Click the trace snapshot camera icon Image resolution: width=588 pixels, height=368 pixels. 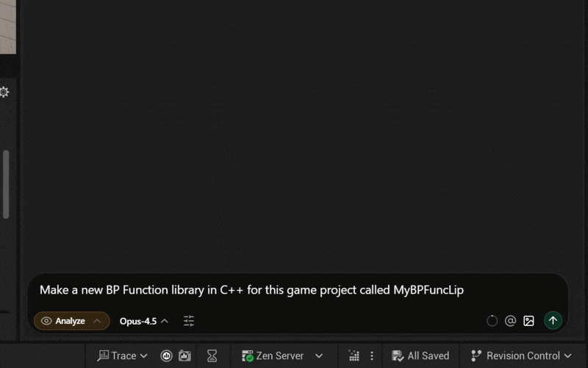pos(184,356)
